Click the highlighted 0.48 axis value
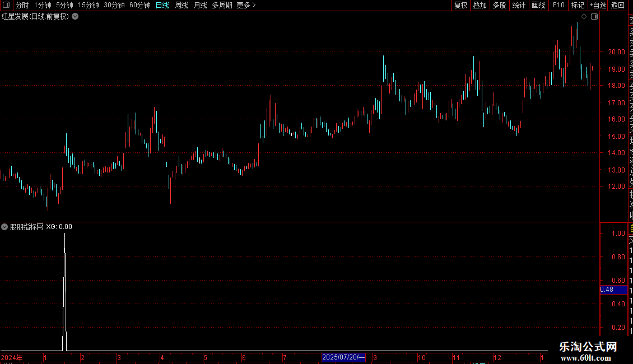 [613, 290]
